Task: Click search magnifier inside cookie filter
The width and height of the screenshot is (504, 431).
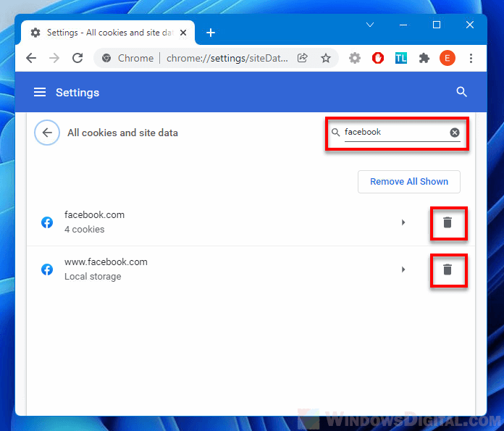Action: point(335,132)
